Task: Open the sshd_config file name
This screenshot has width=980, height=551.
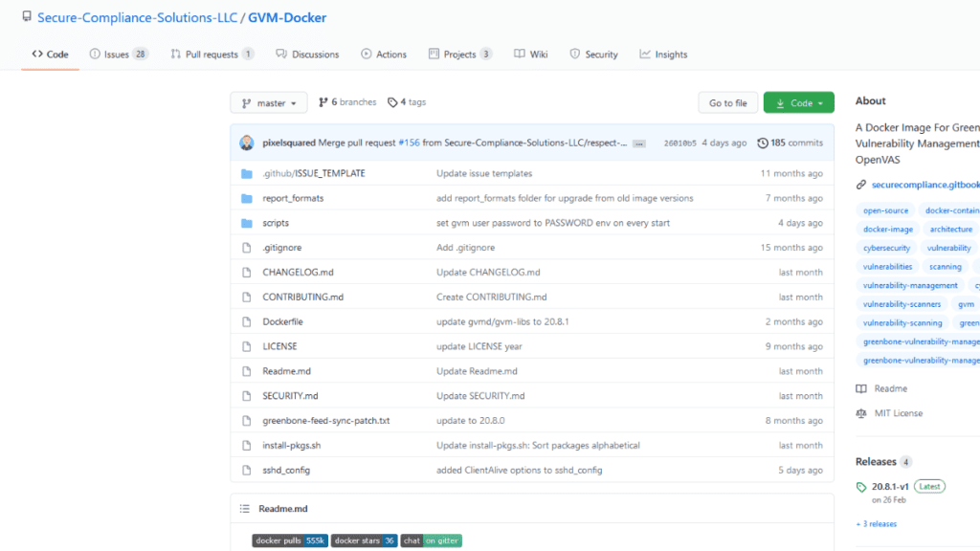Action: coord(286,471)
